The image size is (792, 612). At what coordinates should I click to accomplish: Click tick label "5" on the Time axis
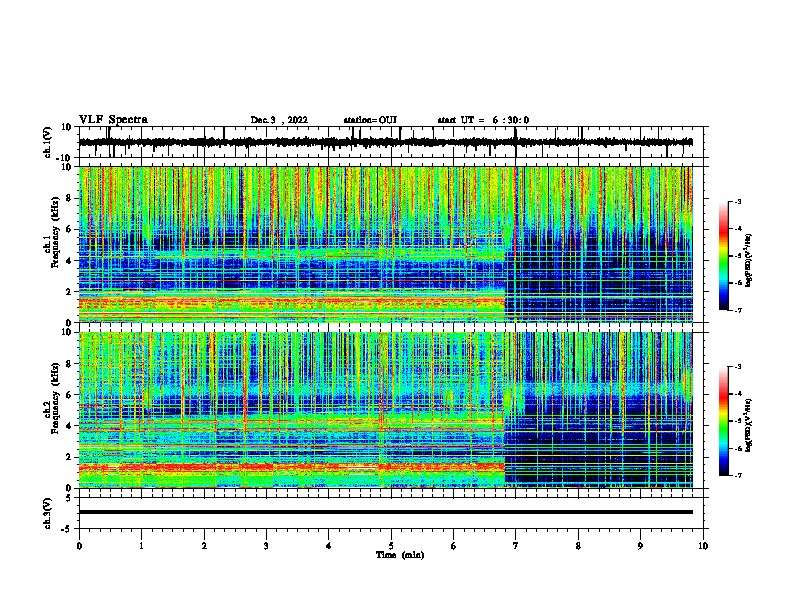[391, 546]
